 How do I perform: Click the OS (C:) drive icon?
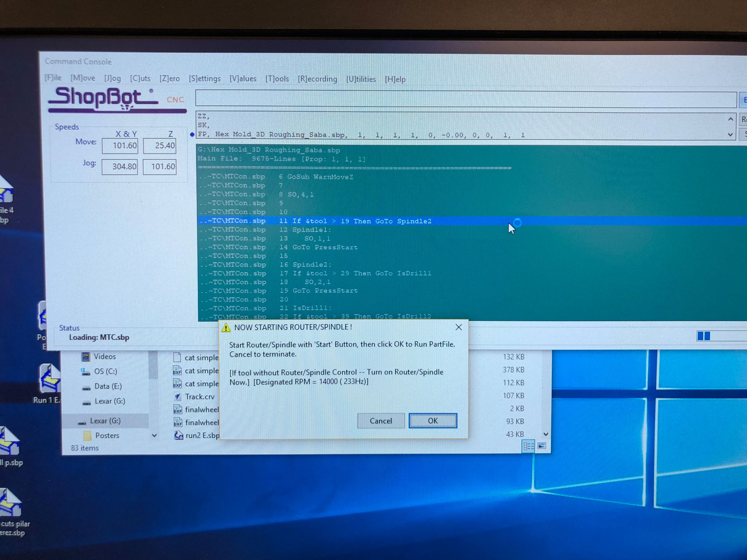pos(85,372)
